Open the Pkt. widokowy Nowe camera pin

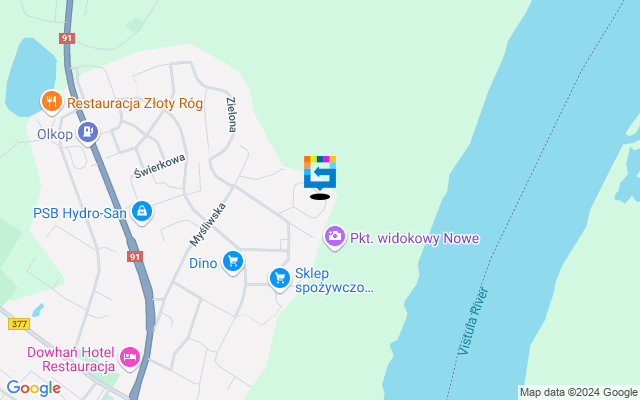click(x=335, y=237)
